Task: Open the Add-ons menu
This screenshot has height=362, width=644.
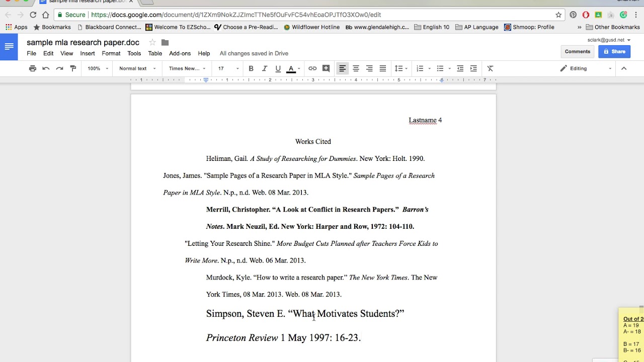Action: pyautogui.click(x=180, y=53)
